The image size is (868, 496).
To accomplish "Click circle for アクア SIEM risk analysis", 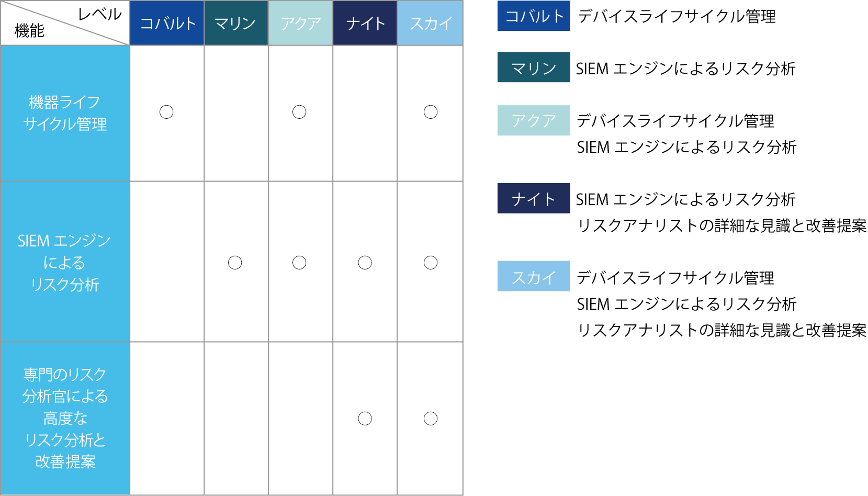I will coord(299,263).
